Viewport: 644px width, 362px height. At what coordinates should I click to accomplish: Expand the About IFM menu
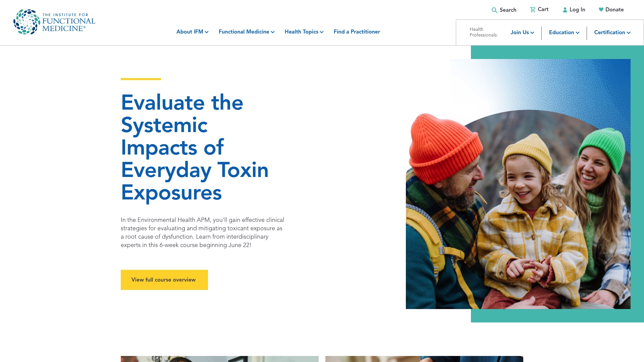(x=193, y=32)
